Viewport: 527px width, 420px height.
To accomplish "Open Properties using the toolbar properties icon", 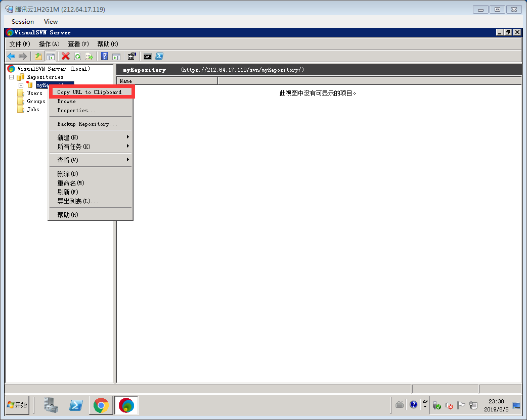I will pyautogui.click(x=131, y=56).
